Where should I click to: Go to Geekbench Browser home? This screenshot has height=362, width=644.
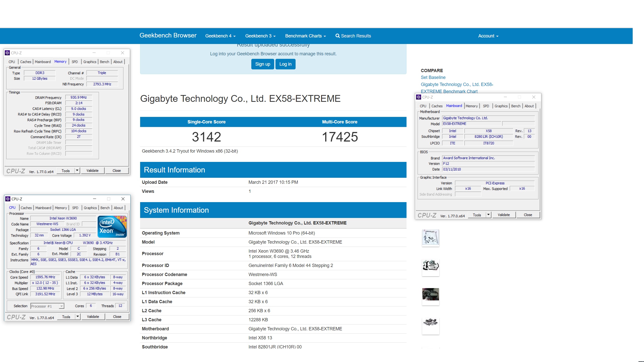coord(168,35)
